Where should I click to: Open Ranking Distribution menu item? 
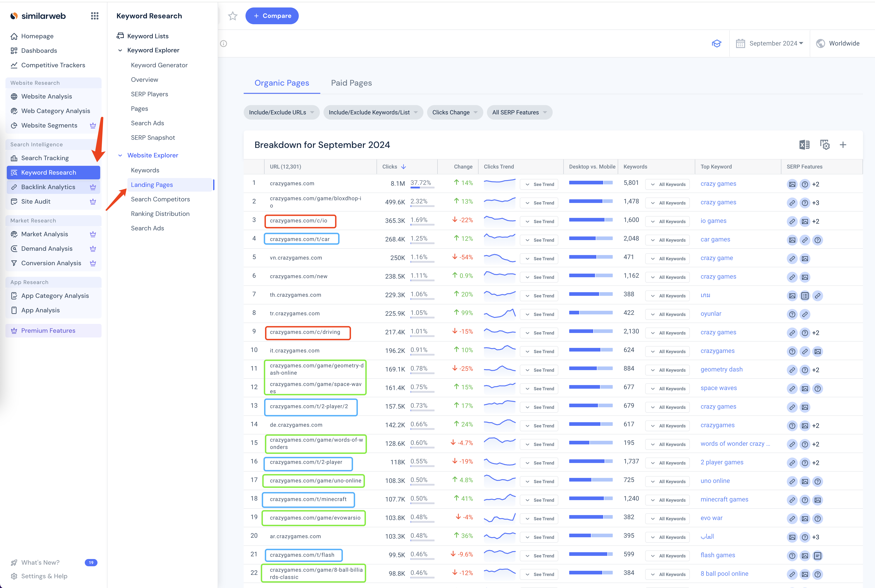point(160,214)
